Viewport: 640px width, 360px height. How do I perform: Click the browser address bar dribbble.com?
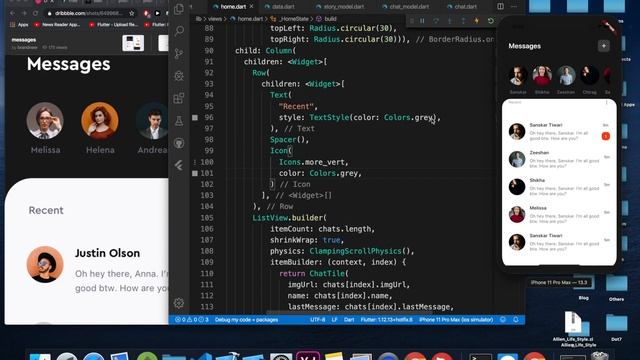89,13
